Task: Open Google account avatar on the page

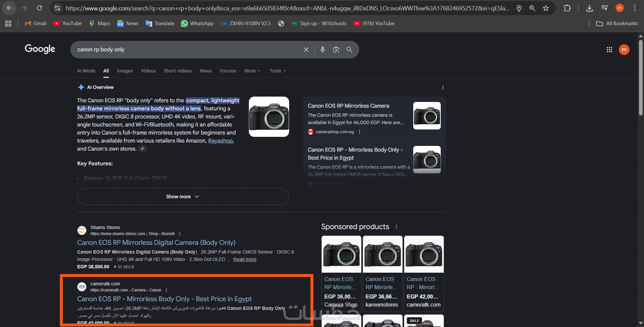Action: point(624,50)
